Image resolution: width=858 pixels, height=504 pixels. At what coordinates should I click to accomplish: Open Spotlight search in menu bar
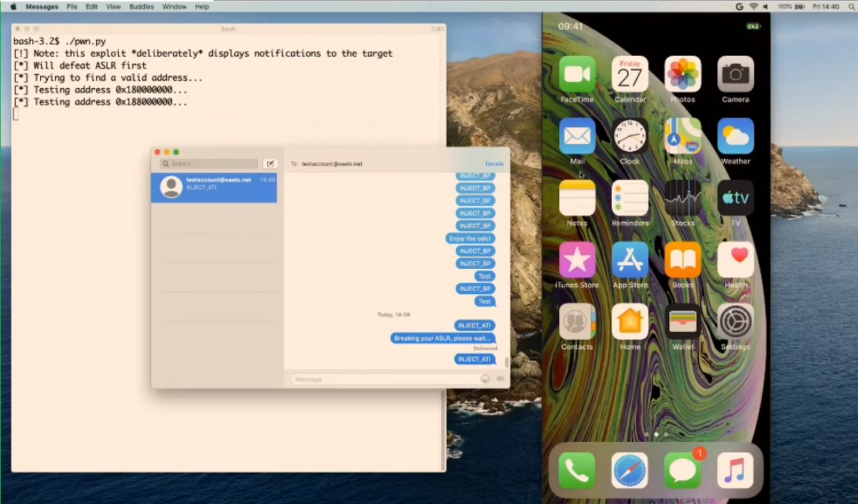point(852,6)
